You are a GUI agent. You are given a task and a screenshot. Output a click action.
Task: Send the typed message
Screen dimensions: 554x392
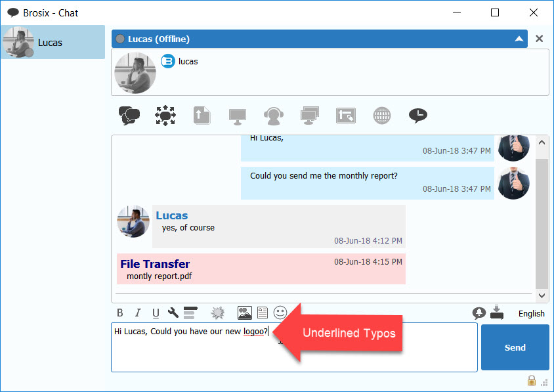pos(515,347)
